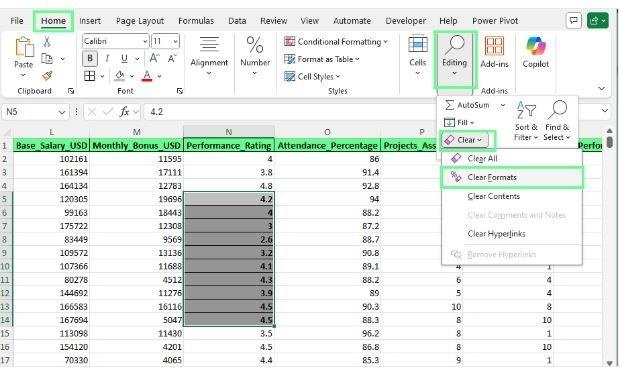This screenshot has height=369, width=619.
Task: Switch to the Data tab
Action: 237,21
